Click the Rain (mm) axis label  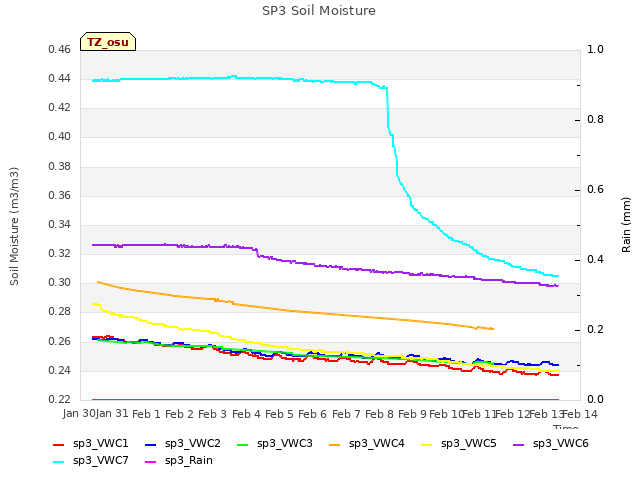pyautogui.click(x=626, y=225)
